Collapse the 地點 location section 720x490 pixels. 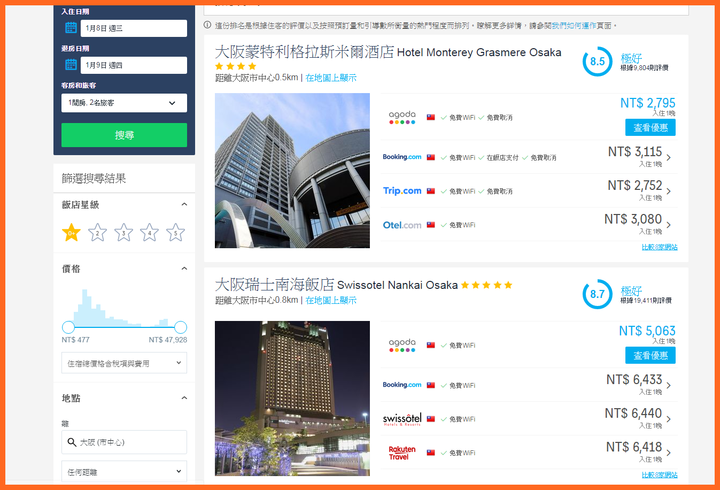[184, 398]
